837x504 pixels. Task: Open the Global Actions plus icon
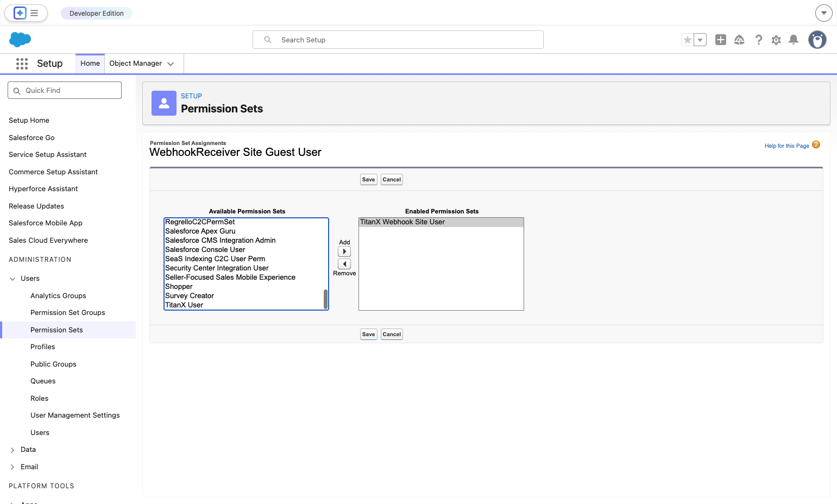coord(721,40)
